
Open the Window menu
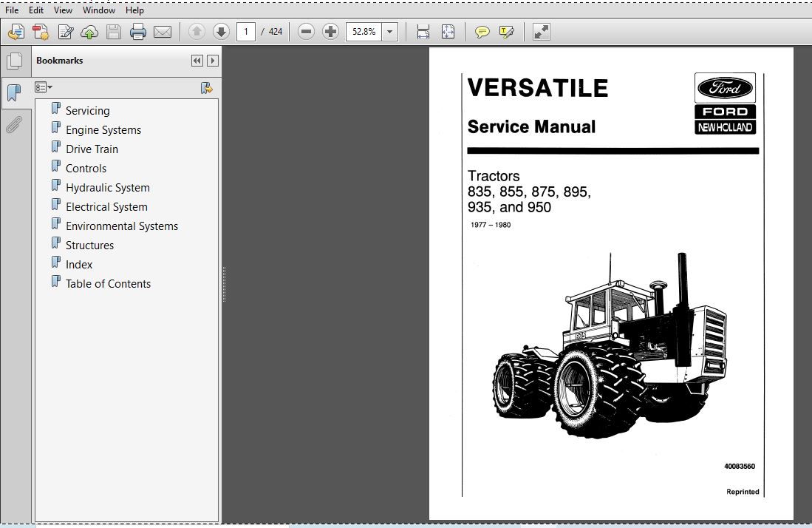coord(98,10)
